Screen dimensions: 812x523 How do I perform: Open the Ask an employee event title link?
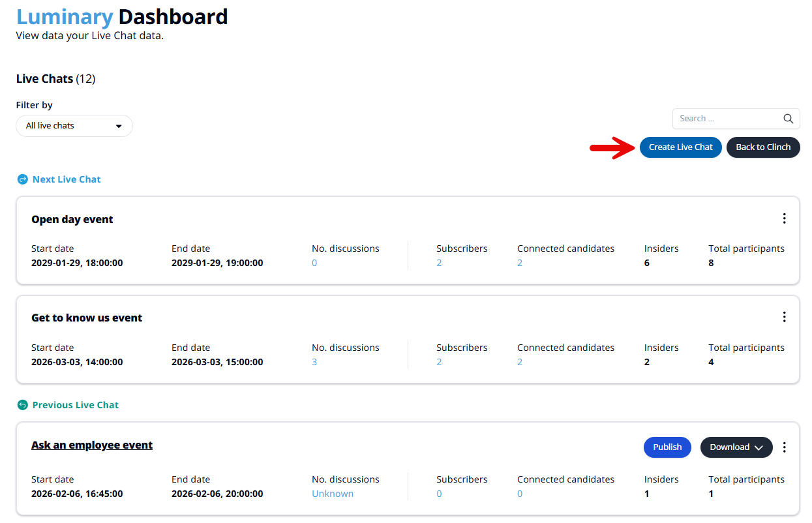92,445
